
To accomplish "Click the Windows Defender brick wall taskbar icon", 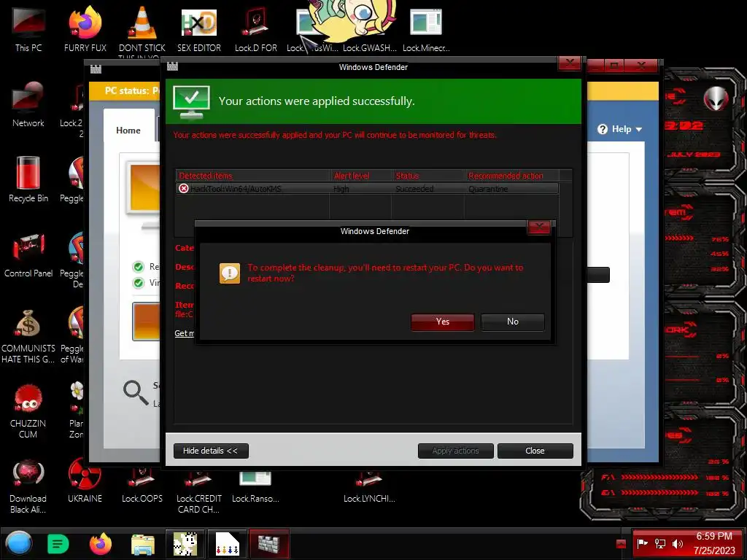I will (269, 544).
